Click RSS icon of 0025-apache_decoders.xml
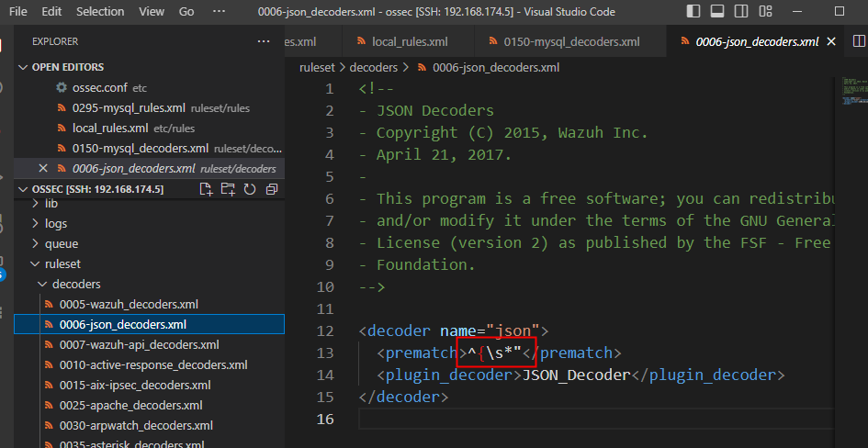The width and height of the screenshot is (868, 448). pos(49,405)
